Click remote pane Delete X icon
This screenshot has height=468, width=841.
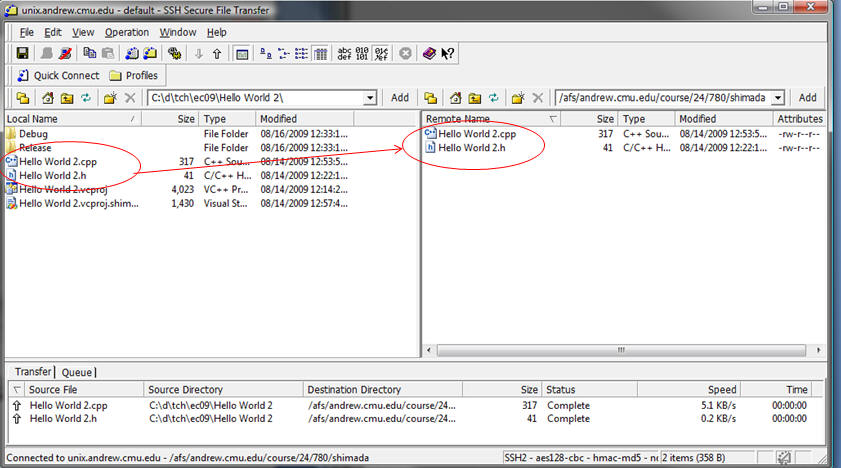point(537,98)
